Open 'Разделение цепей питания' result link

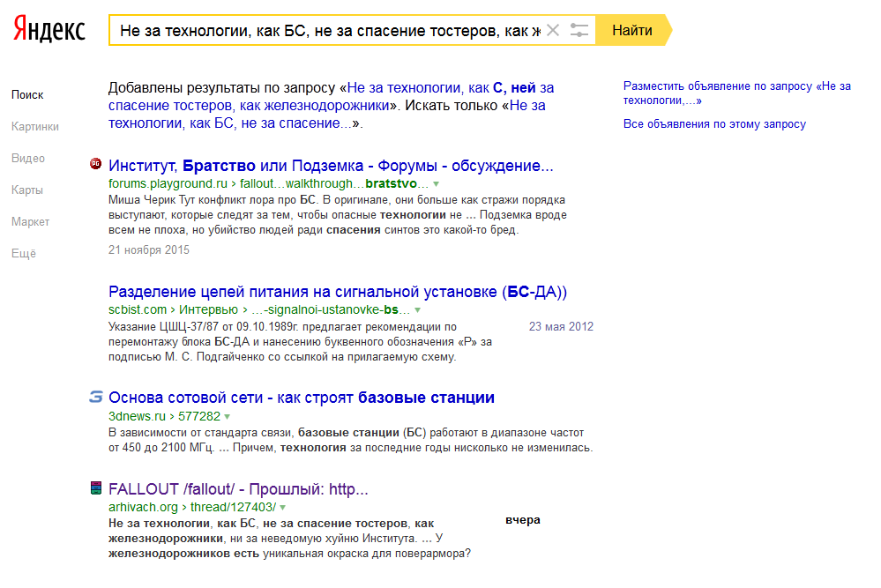click(x=338, y=292)
